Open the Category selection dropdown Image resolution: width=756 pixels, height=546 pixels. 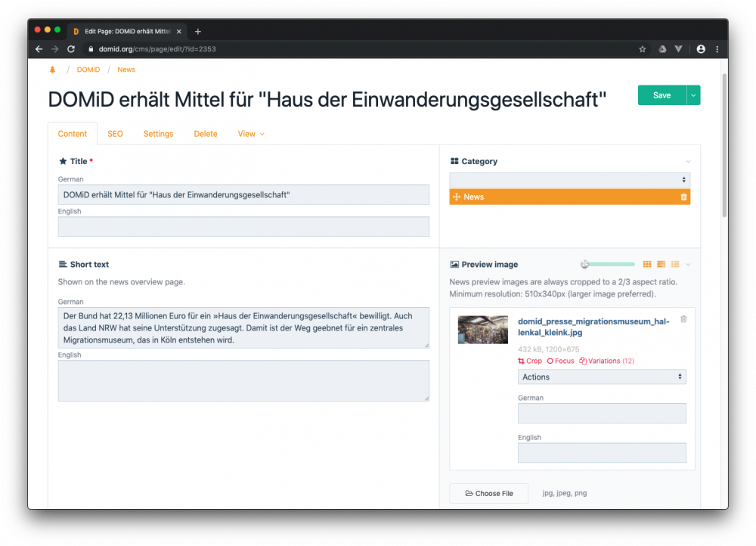(569, 179)
